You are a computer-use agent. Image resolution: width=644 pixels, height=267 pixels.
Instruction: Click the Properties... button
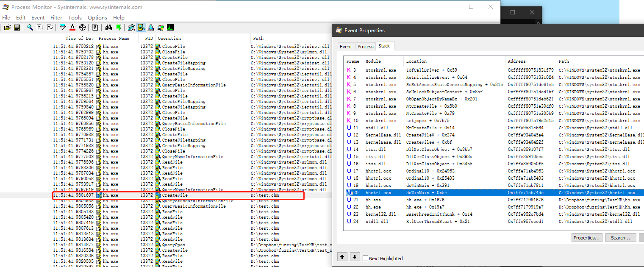click(x=587, y=238)
